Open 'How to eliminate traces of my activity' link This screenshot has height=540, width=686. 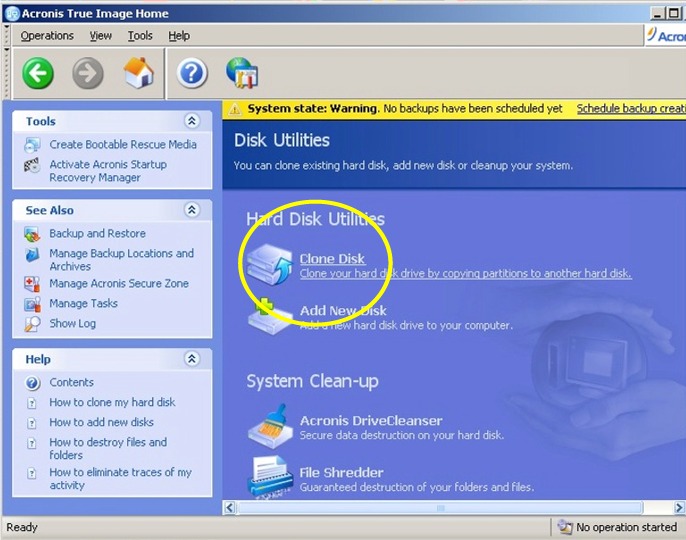[x=120, y=479]
